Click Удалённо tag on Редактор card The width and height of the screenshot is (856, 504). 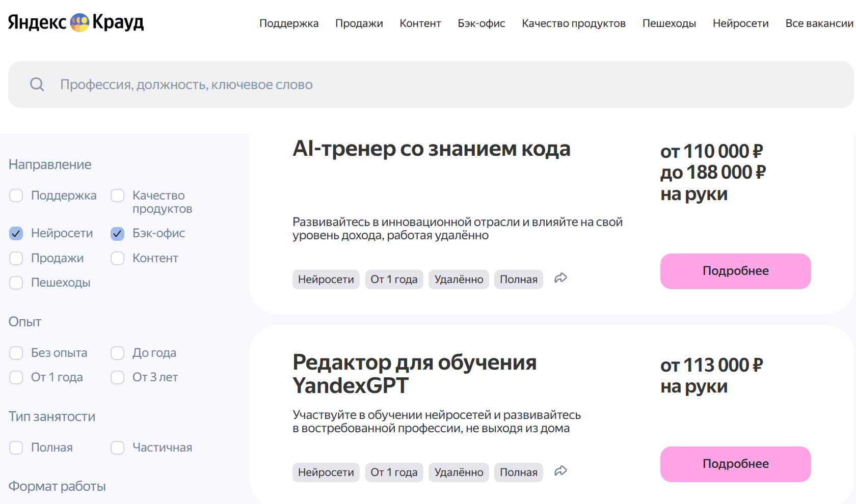tap(459, 472)
